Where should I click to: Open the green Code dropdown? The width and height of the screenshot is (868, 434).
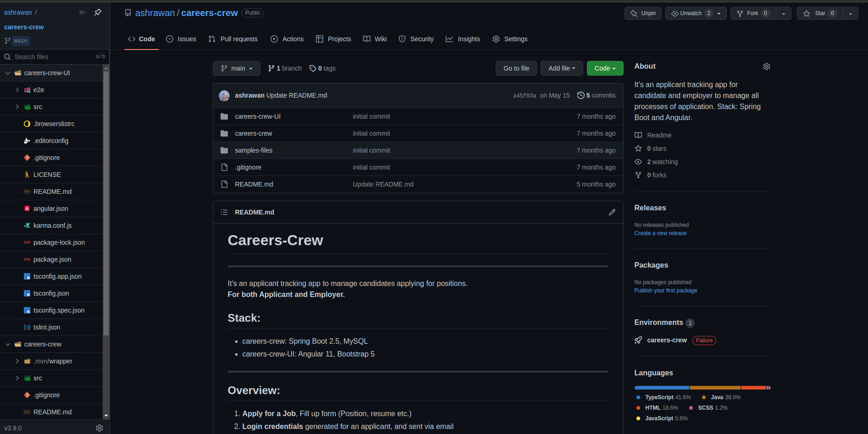605,68
